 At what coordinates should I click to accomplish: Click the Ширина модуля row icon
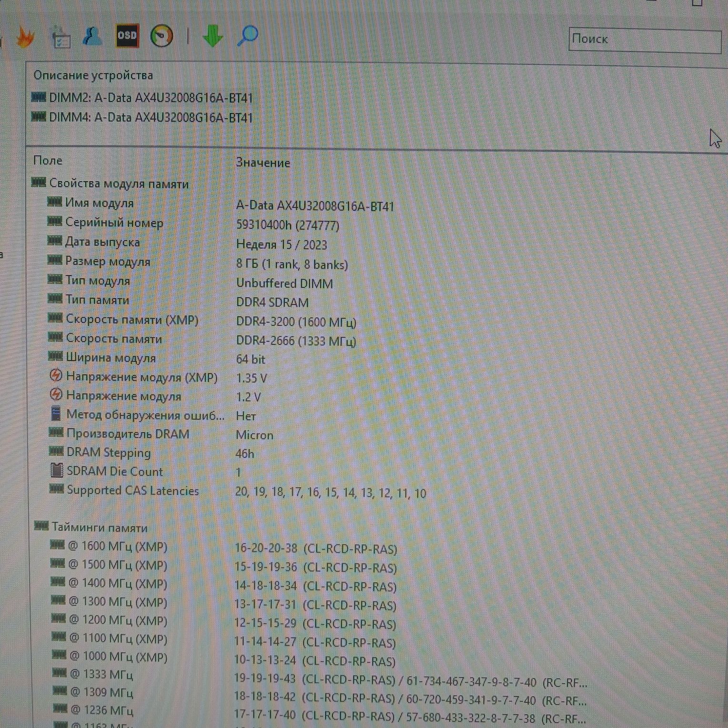click(x=55, y=356)
